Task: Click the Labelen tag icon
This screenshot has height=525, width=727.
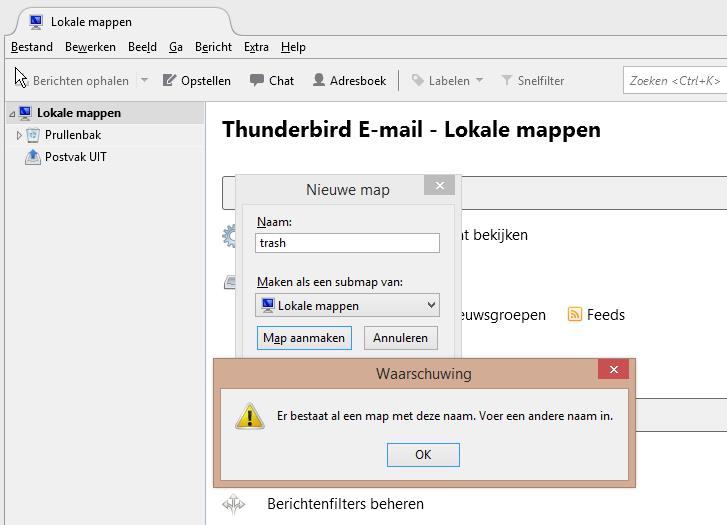Action: tap(418, 80)
